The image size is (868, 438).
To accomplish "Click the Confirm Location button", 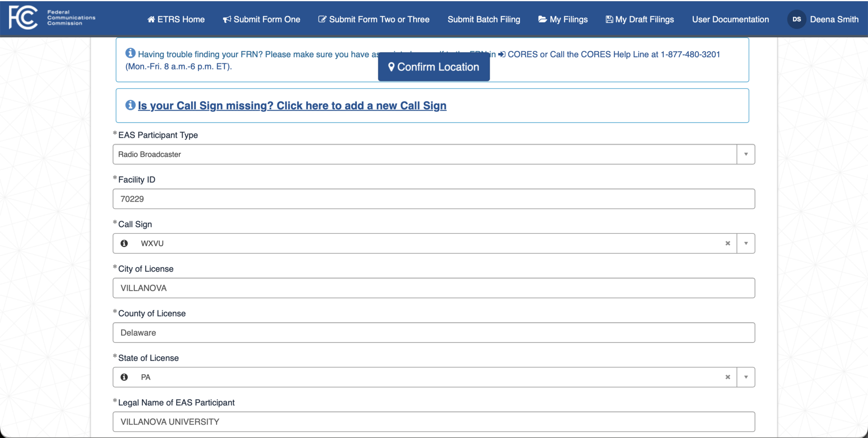I will pyautogui.click(x=434, y=67).
